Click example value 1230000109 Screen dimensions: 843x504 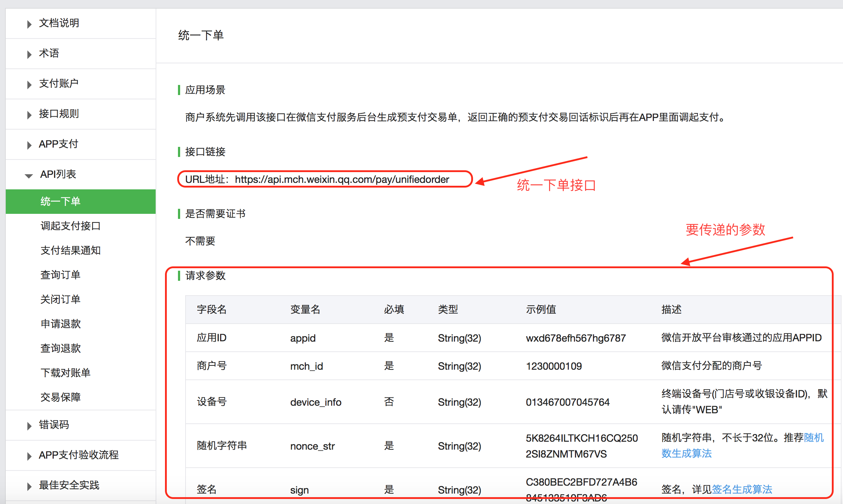[x=554, y=366]
